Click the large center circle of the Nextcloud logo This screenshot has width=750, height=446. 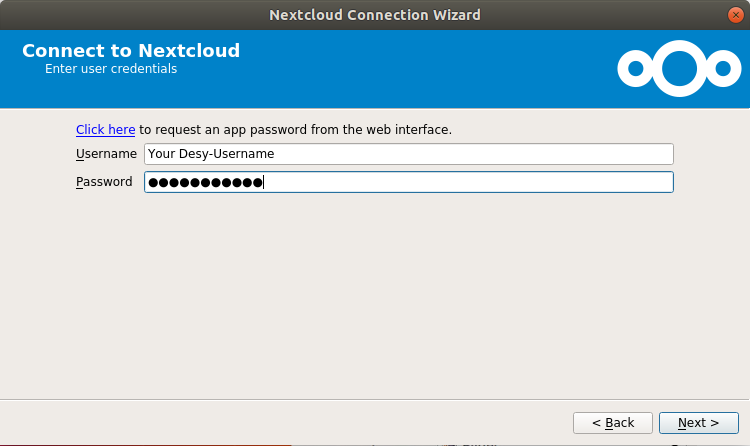pyautogui.click(x=679, y=68)
